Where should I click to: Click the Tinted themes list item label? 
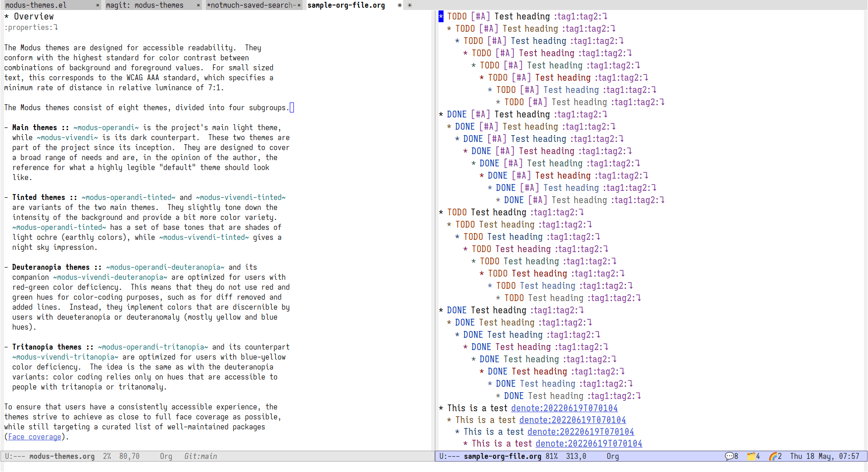[x=39, y=197]
